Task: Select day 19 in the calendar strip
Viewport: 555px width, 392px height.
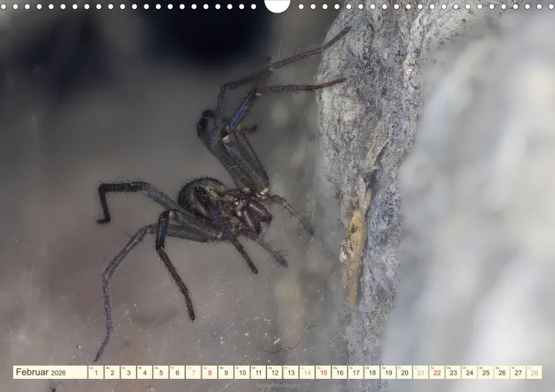Action: click(x=388, y=372)
